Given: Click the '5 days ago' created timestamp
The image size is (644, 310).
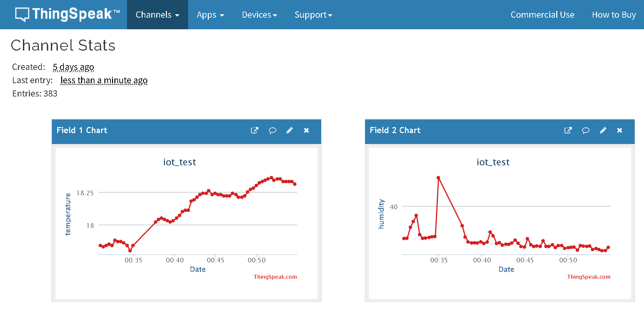Looking at the screenshot, I should click(73, 67).
